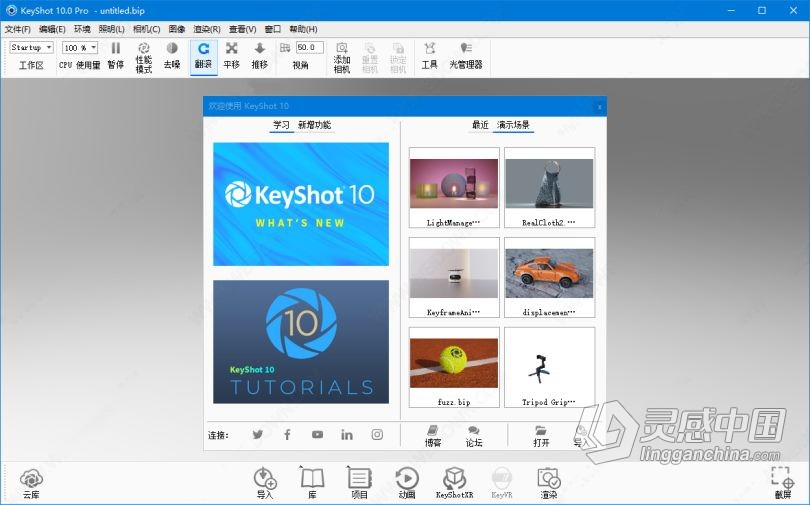The image size is (810, 505).
Task: Switch to the 新增功能 tab
Action: [315, 125]
